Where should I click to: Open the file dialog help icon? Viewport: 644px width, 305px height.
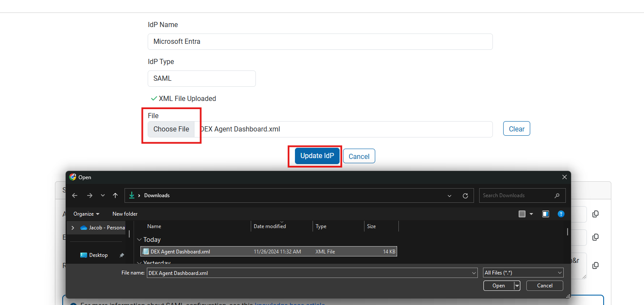click(561, 214)
